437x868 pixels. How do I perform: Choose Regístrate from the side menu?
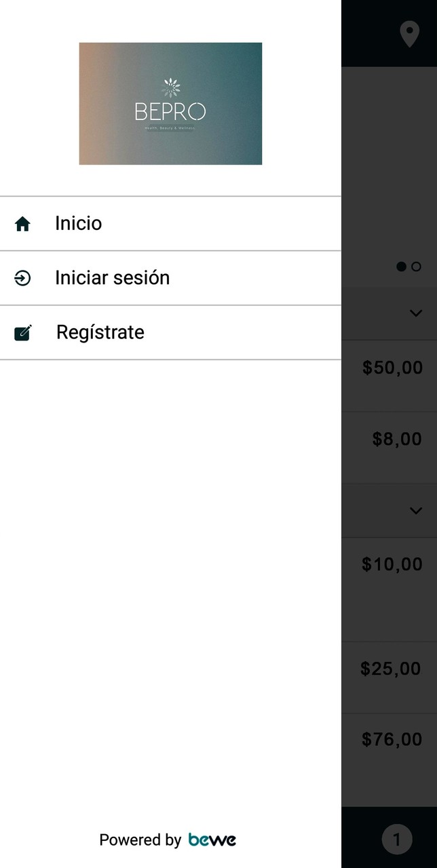[100, 332]
